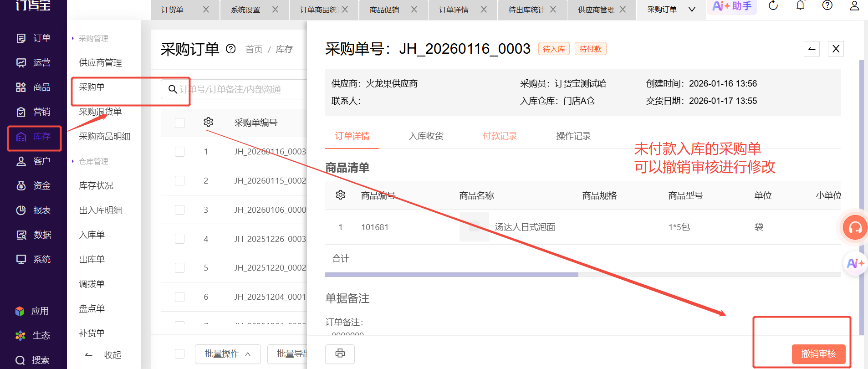The height and width of the screenshot is (369, 868).
Task: Open the user account icon
Action: tap(855, 5)
